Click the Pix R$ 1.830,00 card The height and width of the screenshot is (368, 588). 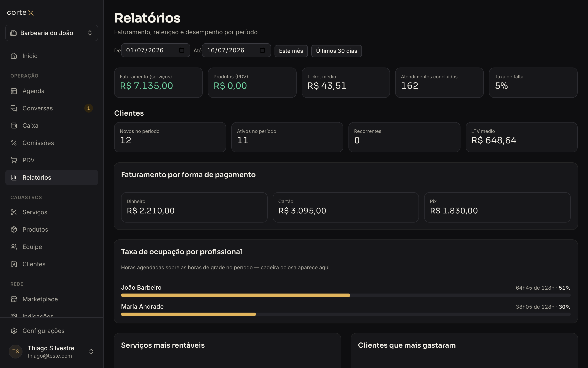(497, 207)
